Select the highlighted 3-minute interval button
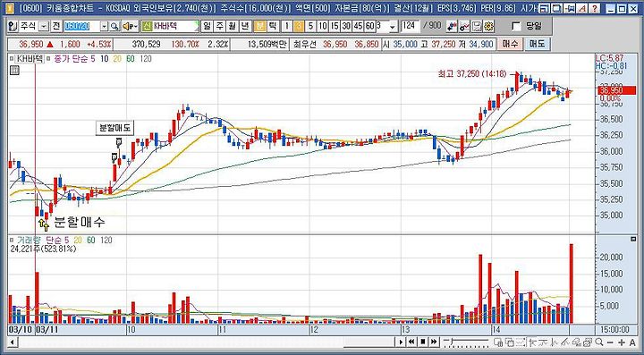Screen dimensions: 644x355 click(299, 26)
